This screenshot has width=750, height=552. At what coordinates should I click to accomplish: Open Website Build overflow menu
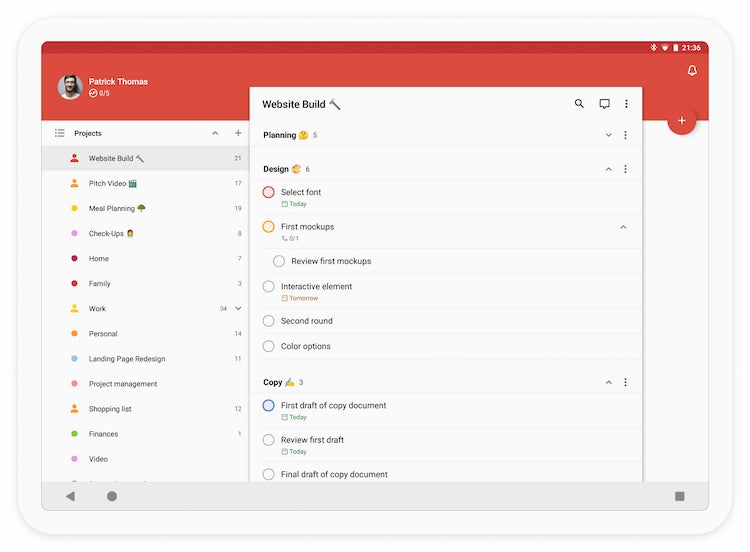click(x=627, y=104)
